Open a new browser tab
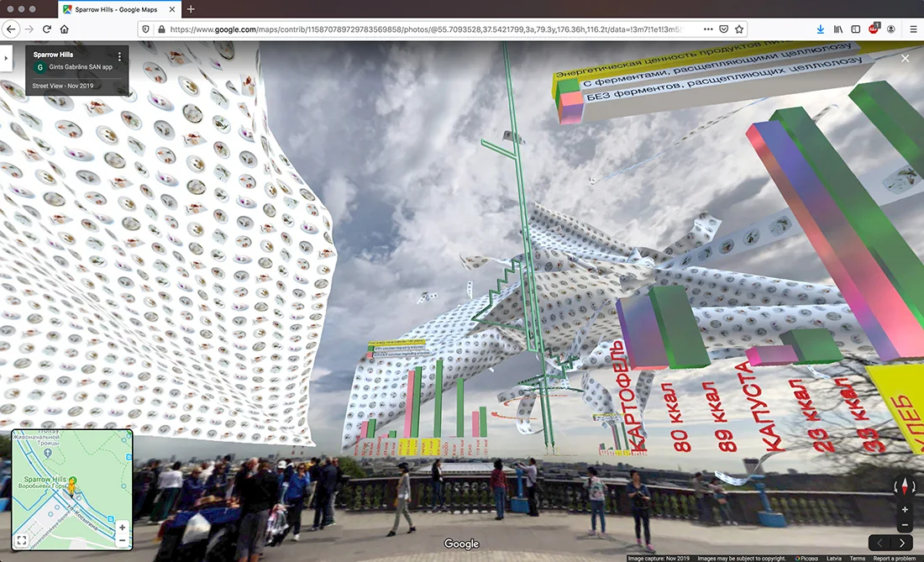This screenshot has width=924, height=562. coord(191,9)
